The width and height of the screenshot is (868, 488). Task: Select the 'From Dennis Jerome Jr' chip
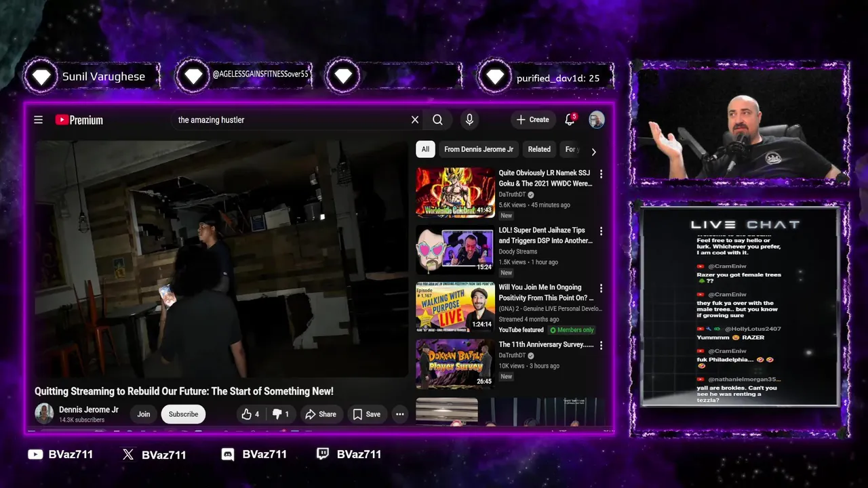[x=479, y=149]
